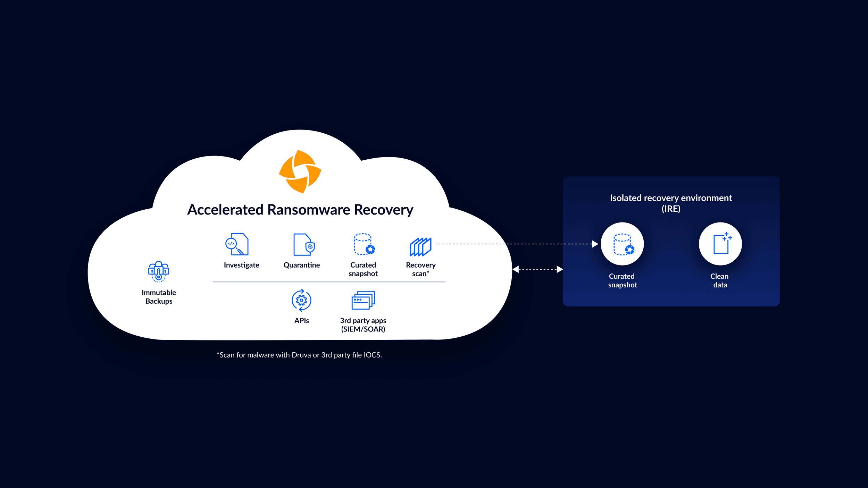868x488 pixels.
Task: Select the Quarantine shield file icon
Action: pyautogui.click(x=303, y=244)
